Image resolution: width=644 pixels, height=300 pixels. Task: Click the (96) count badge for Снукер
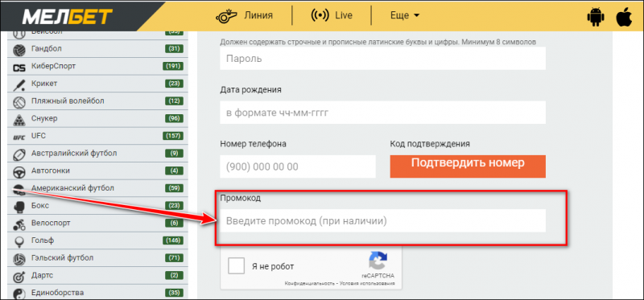[174, 118]
